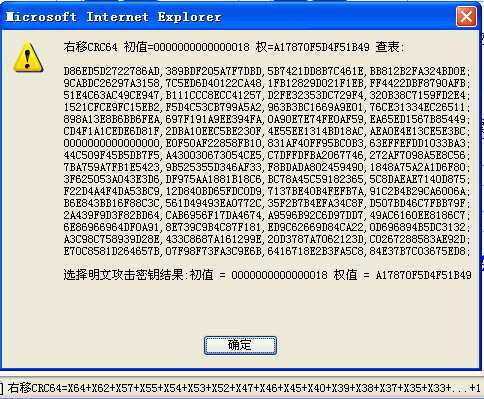Click the Microsoft Internet Explorer title text

[x=114, y=17]
